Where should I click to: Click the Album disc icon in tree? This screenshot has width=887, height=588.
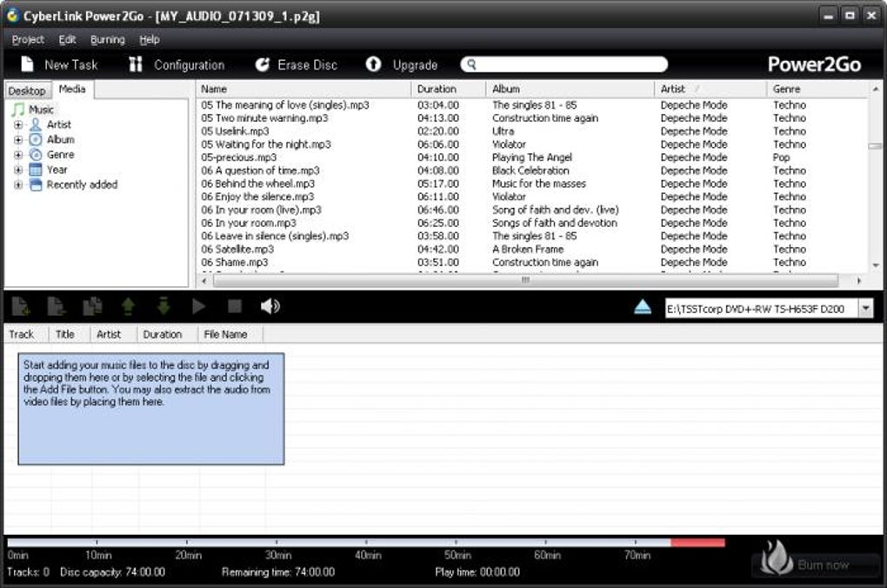tap(36, 140)
